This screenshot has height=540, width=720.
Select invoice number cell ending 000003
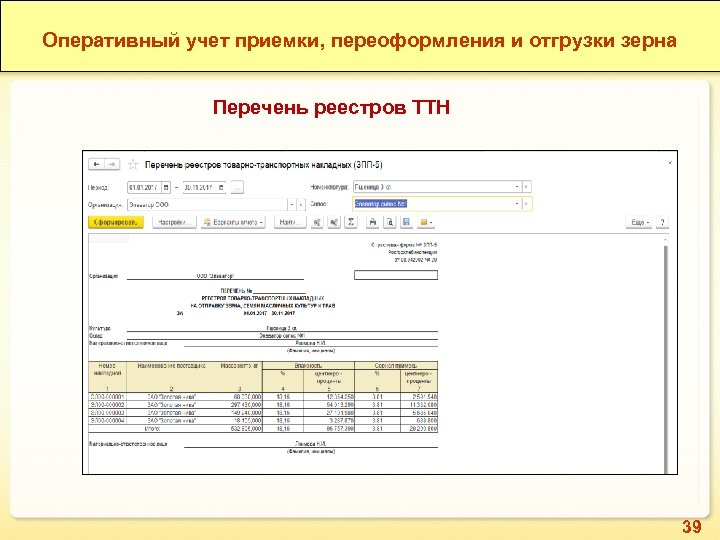[x=107, y=413]
